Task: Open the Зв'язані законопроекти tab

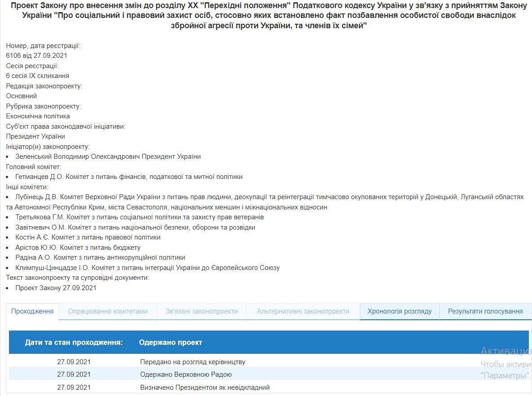Action: point(201,311)
